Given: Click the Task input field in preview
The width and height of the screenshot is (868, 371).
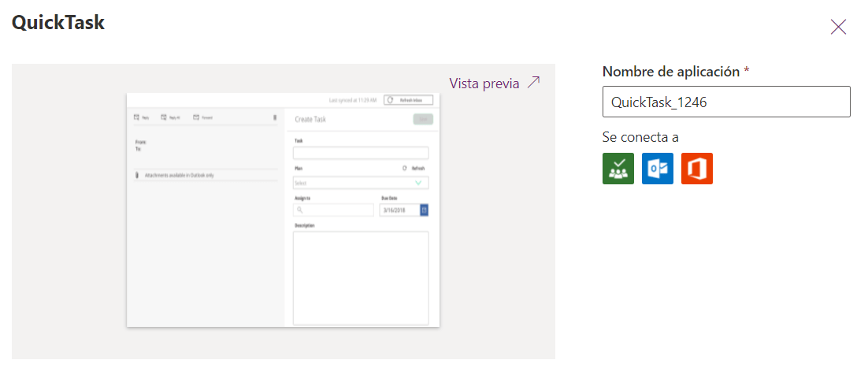Looking at the screenshot, I should tap(361, 153).
